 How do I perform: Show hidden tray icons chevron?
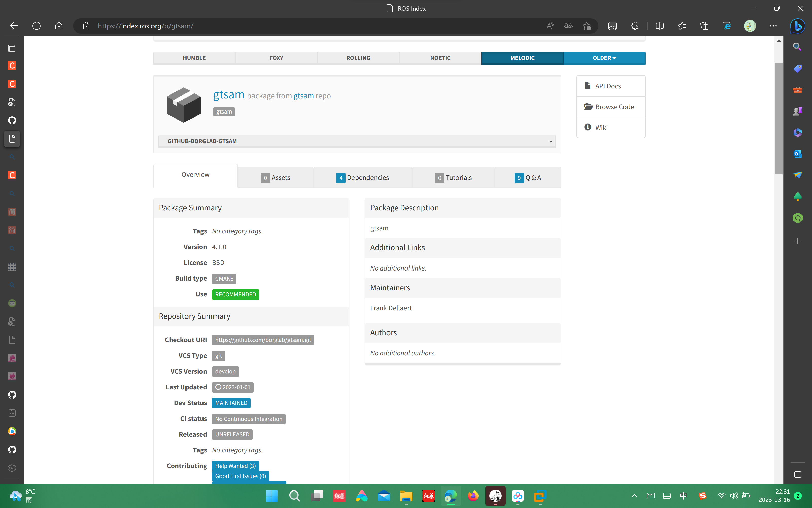[x=634, y=496]
